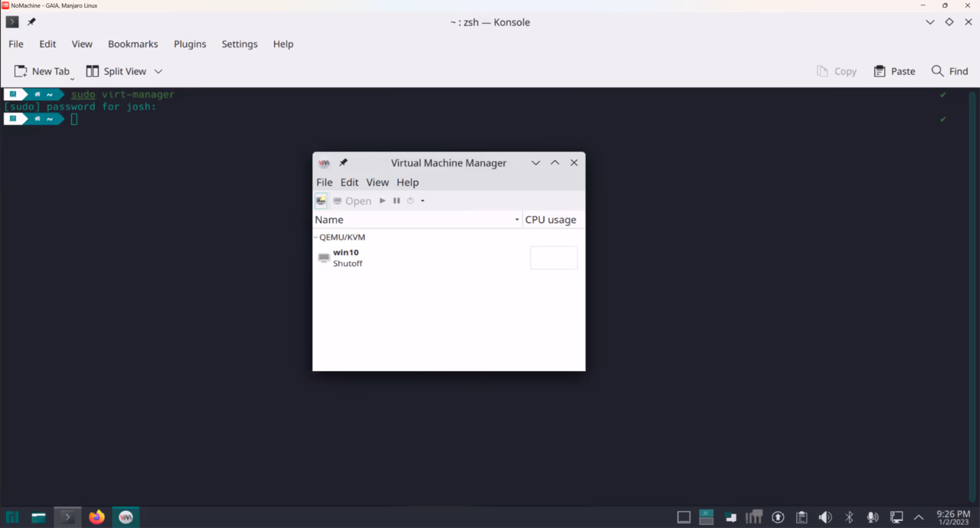Mute the microphone from the tray
The height and width of the screenshot is (528, 980).
coord(873,517)
